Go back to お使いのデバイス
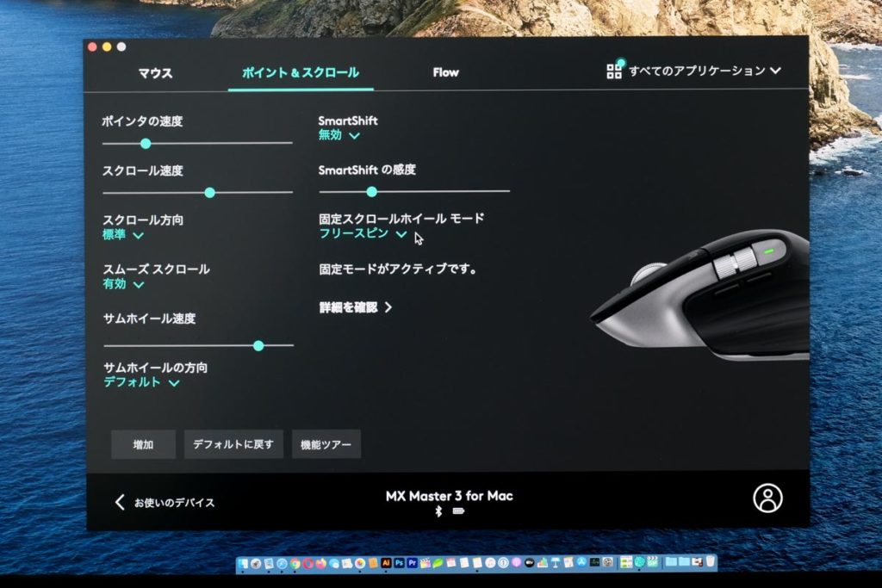This screenshot has height=588, width=882. pyautogui.click(x=165, y=503)
